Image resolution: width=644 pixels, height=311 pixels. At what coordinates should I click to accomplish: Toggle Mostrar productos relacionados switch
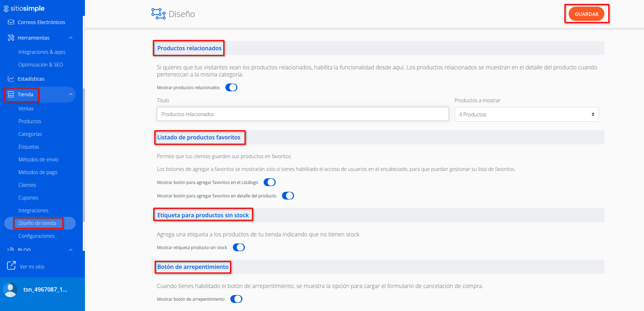[231, 87]
